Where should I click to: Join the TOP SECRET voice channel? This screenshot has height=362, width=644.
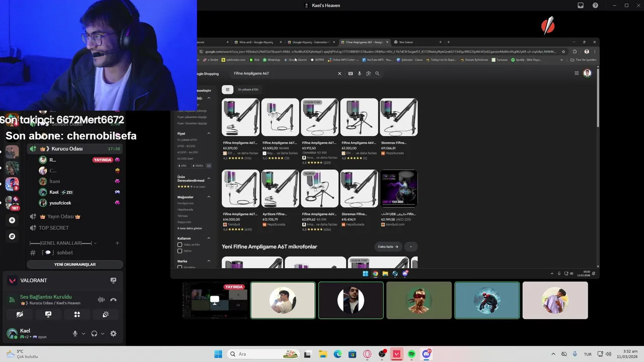[54, 228]
